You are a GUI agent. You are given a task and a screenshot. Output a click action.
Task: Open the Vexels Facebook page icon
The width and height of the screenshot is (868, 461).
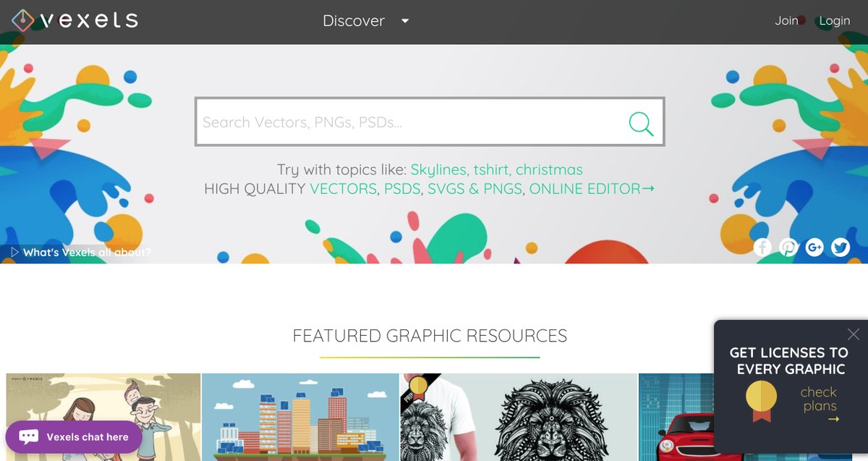pos(762,248)
